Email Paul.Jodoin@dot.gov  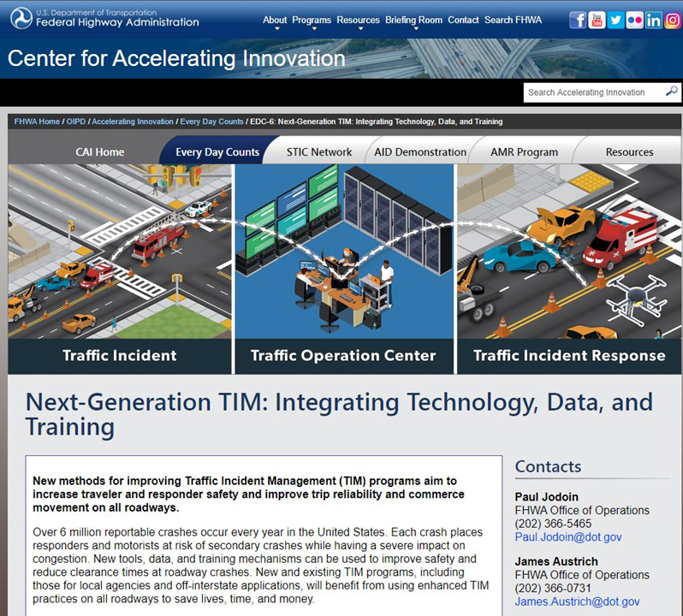point(568,536)
